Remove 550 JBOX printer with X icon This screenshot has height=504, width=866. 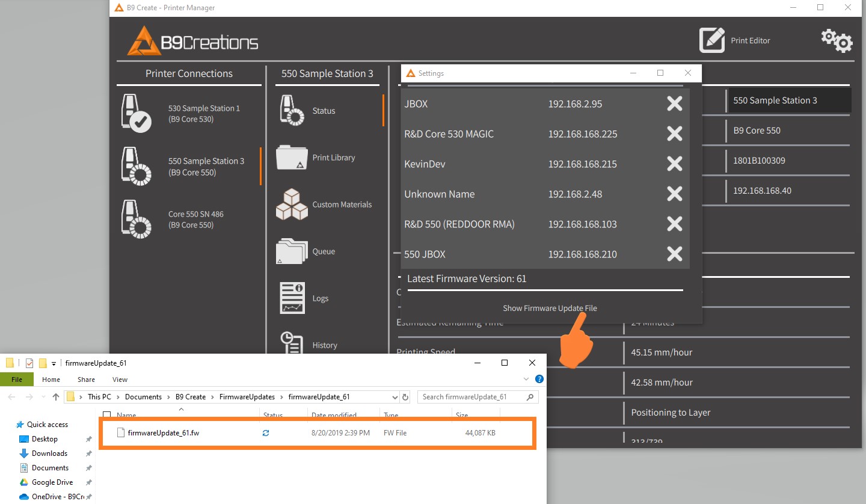point(675,254)
